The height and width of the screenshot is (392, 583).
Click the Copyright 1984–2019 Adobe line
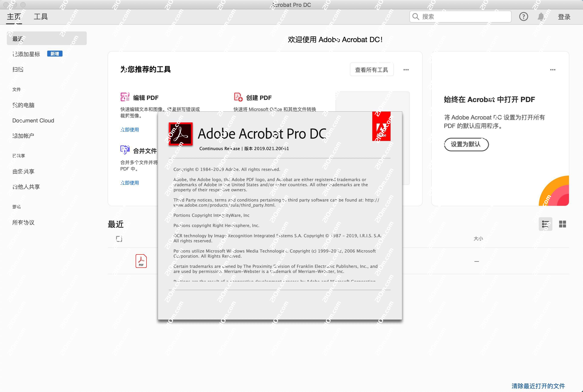[227, 169]
